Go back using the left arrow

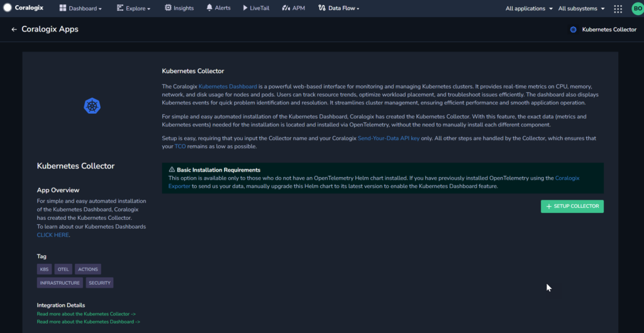click(14, 30)
